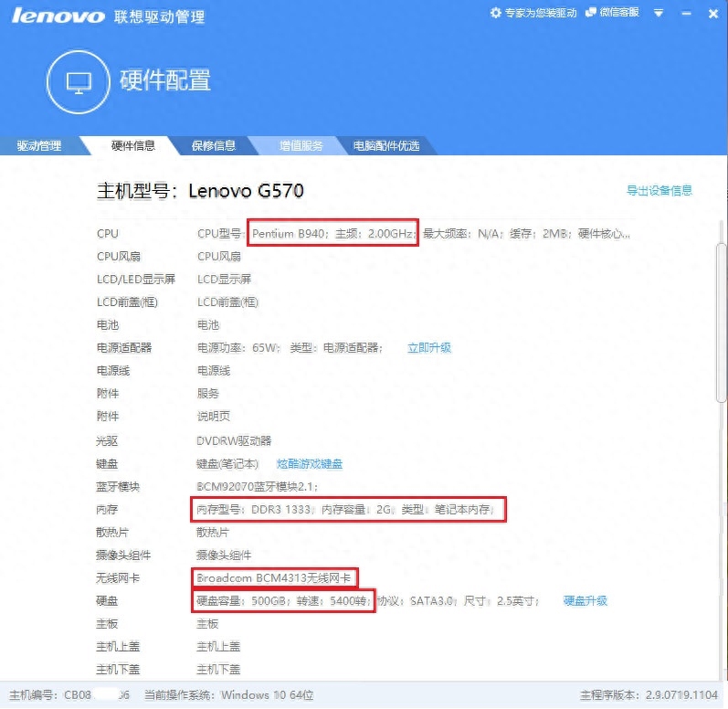The image size is (728, 709).
Task: Click the CPU风扇 row label
Action: pos(119,257)
